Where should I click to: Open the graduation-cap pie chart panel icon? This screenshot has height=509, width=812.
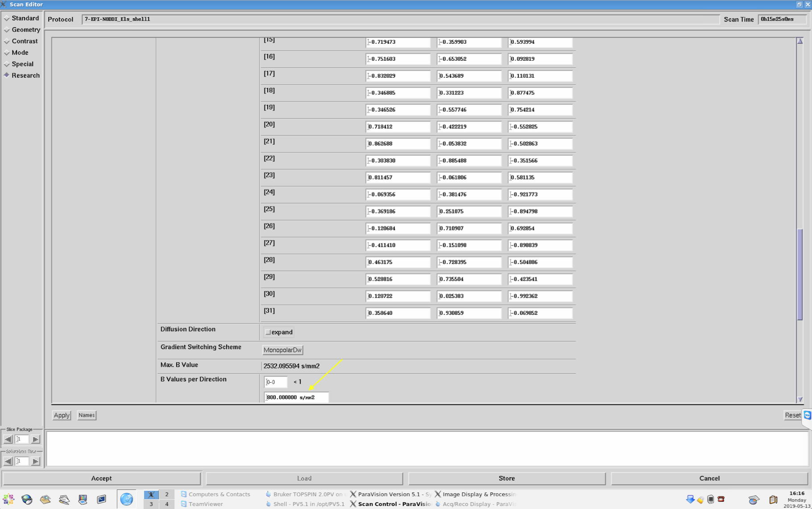point(754,500)
